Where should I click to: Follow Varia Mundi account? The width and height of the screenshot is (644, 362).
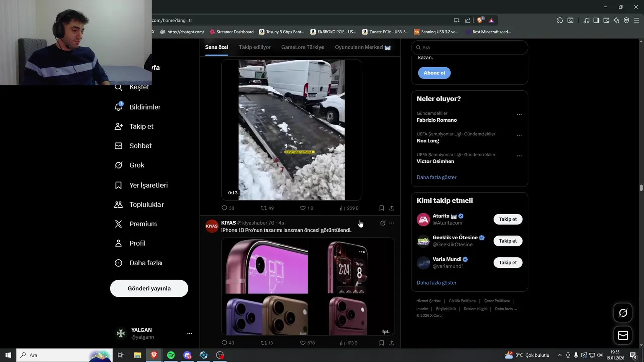point(508,262)
